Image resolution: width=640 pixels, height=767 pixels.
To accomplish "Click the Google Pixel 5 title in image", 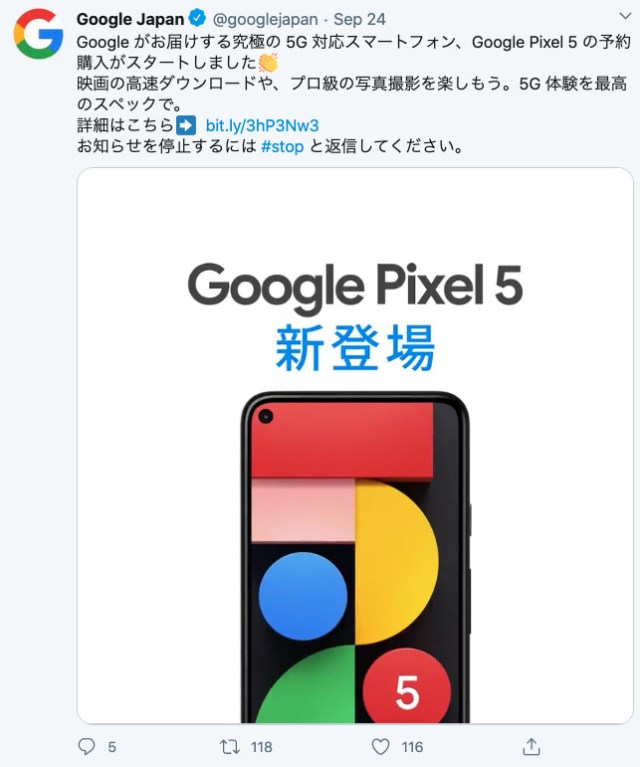I will click(355, 287).
